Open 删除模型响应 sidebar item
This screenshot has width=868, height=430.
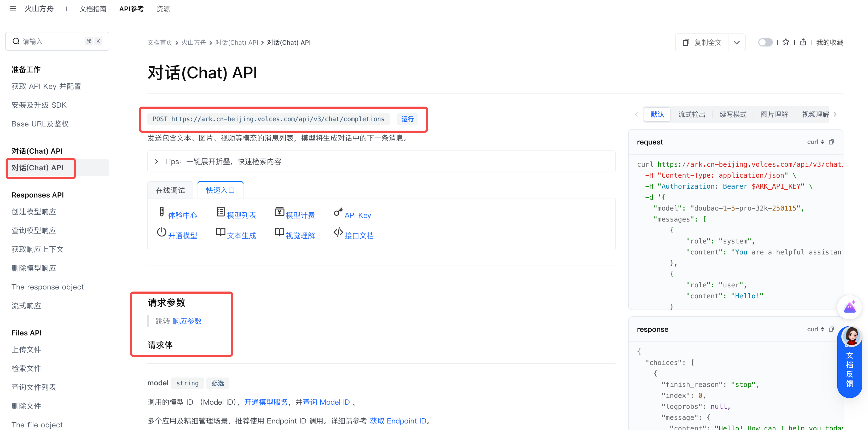click(x=34, y=268)
